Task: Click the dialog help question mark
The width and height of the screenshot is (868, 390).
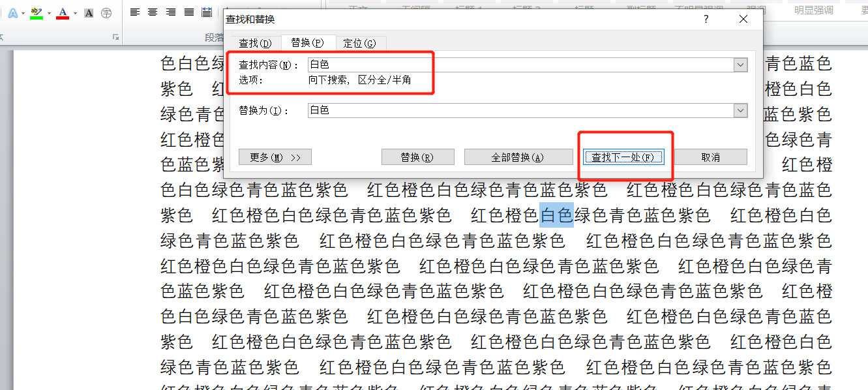Action: tap(706, 20)
